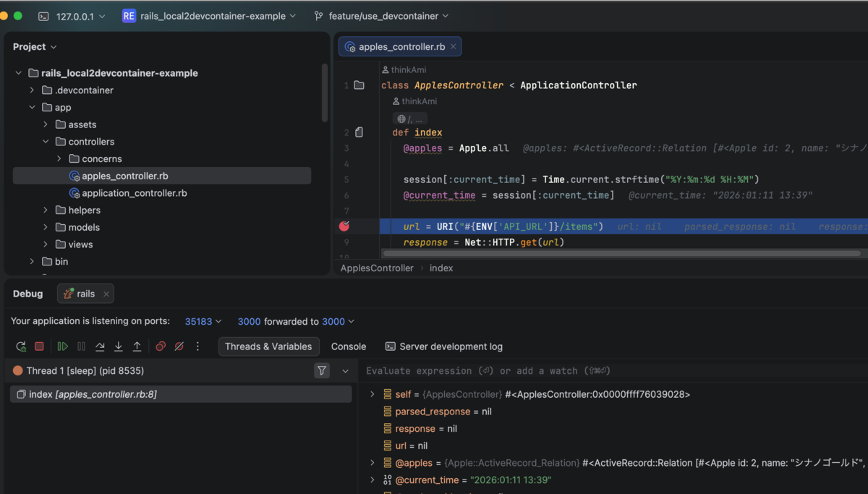Expand the helpers folder
The width and height of the screenshot is (868, 494).
click(x=46, y=210)
